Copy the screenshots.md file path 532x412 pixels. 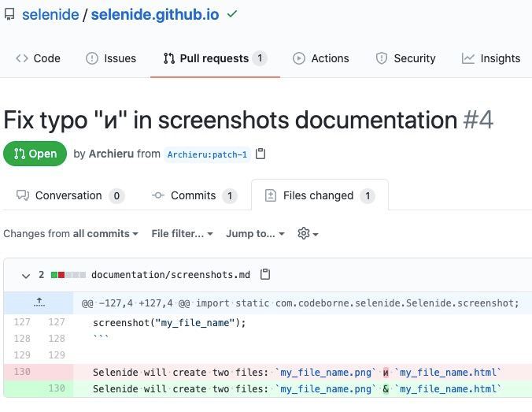(x=265, y=274)
